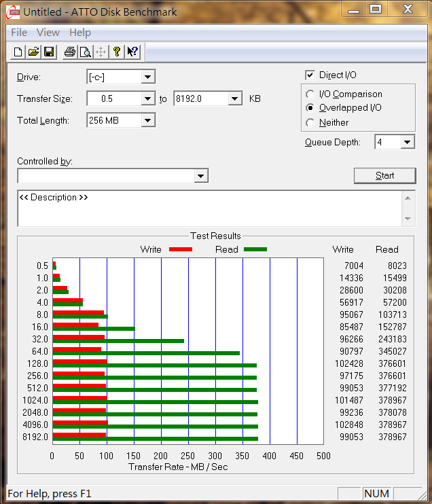Image resolution: width=432 pixels, height=504 pixels.
Task: Open the File menu
Action: click(19, 33)
